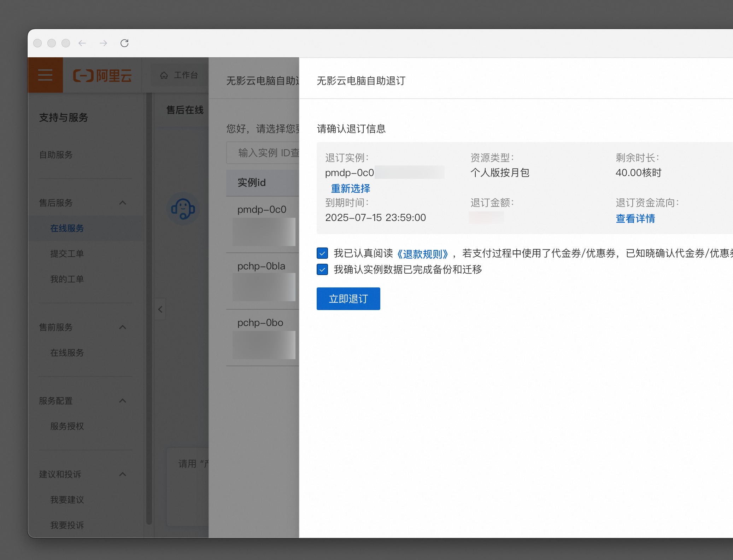Open 我要投诉 in the sidebar
This screenshot has width=733, height=560.
click(x=67, y=525)
